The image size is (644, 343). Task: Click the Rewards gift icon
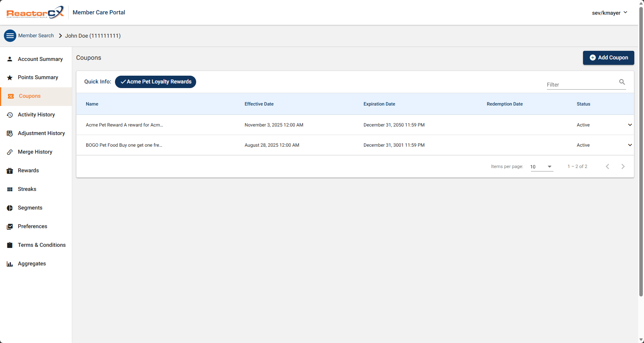point(10,171)
